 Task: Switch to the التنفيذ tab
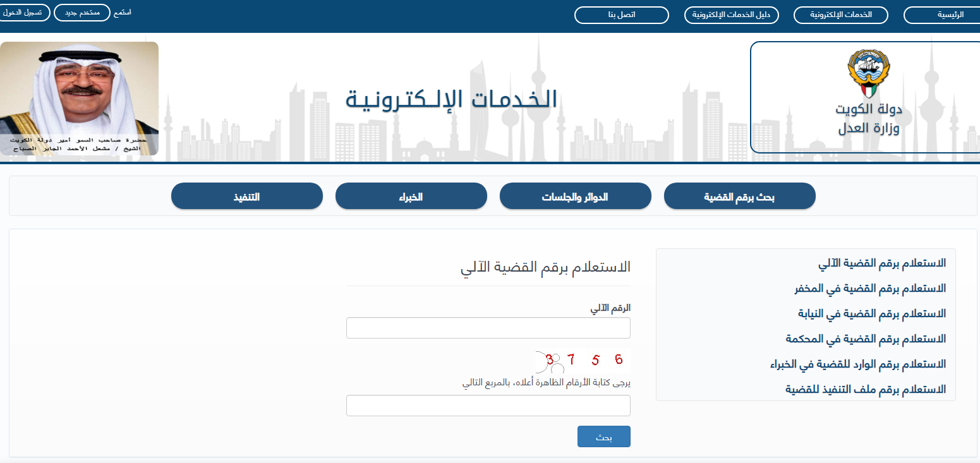coord(246,196)
